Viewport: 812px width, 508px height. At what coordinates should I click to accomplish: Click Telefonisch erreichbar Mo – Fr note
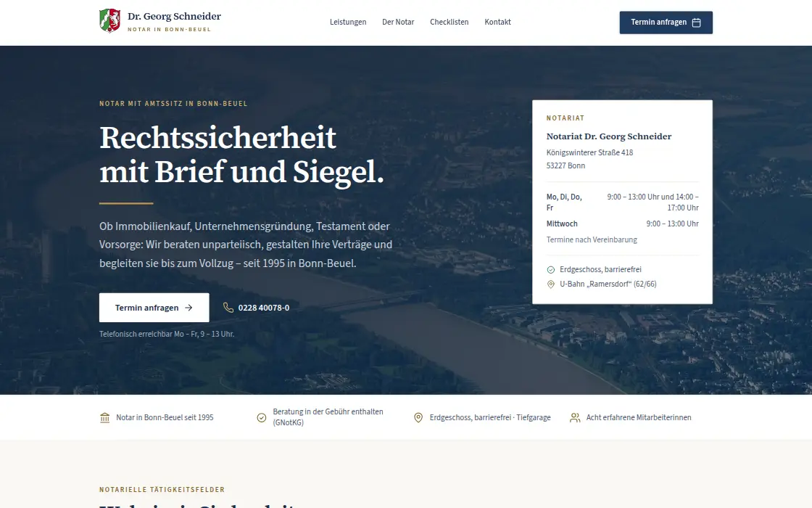click(x=167, y=334)
